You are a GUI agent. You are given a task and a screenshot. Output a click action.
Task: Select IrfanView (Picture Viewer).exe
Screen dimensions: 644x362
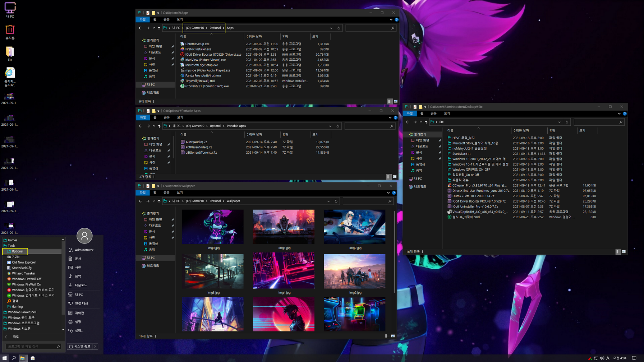coord(205,60)
